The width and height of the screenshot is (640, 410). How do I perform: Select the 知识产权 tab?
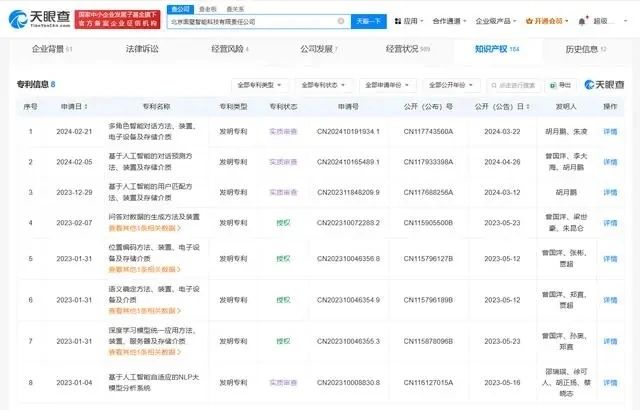tap(497, 49)
